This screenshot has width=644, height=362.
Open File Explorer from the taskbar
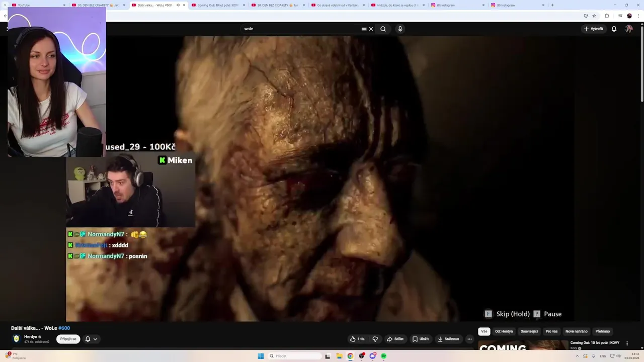point(339,356)
